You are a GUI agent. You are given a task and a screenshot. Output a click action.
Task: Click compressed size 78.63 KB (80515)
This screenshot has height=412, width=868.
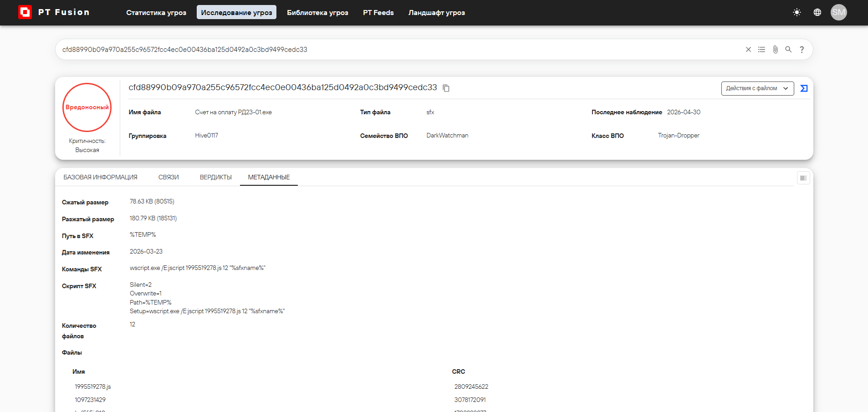152,201
